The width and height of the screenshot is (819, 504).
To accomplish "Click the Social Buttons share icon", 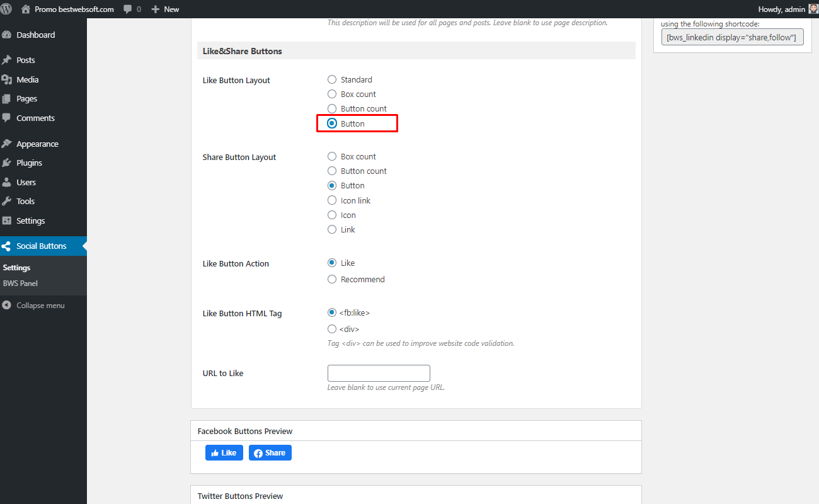I will coord(7,246).
